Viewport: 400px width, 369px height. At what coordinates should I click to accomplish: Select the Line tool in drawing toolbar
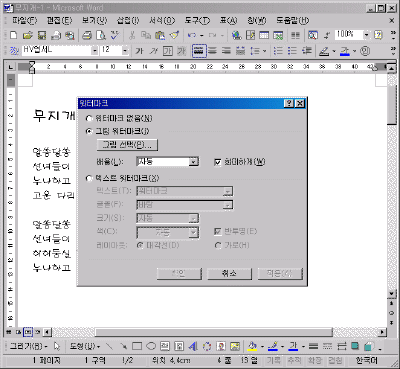pos(109,347)
